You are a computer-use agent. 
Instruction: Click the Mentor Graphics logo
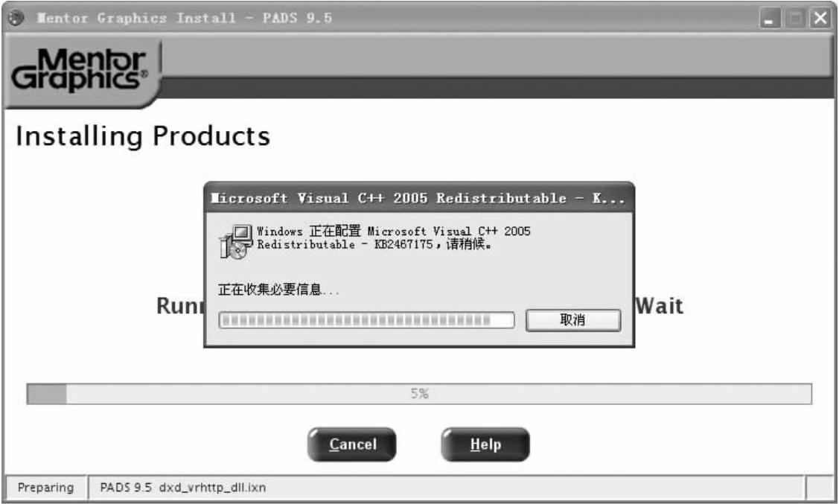80,70
